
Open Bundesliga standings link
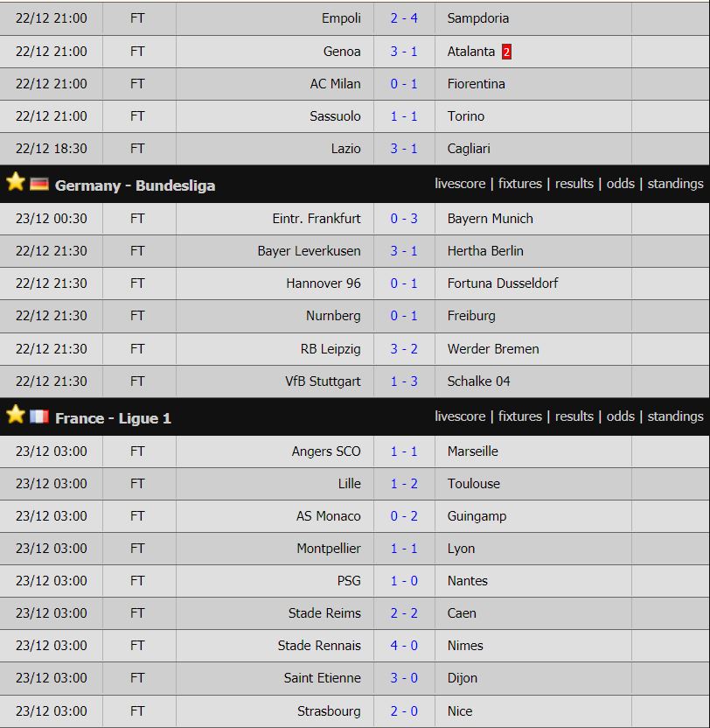[675, 184]
